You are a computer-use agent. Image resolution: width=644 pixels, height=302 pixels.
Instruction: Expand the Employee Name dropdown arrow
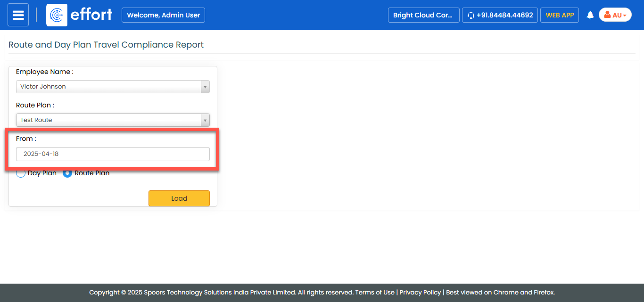(205, 87)
